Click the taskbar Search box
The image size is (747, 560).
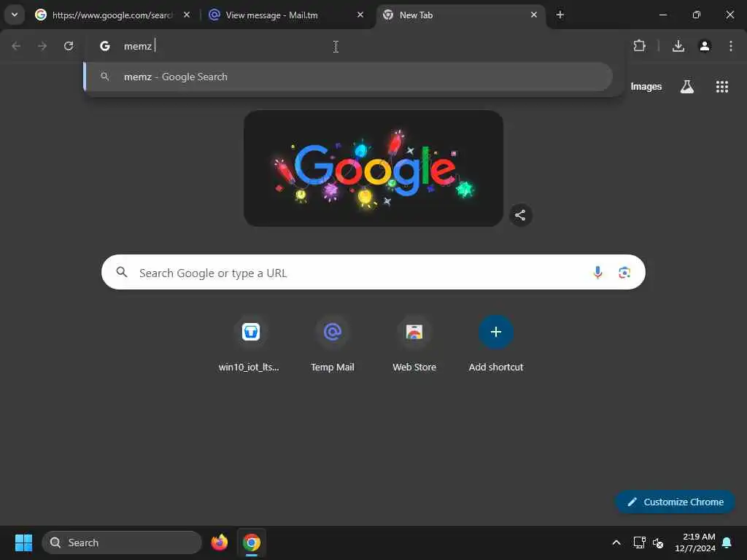[122, 542]
